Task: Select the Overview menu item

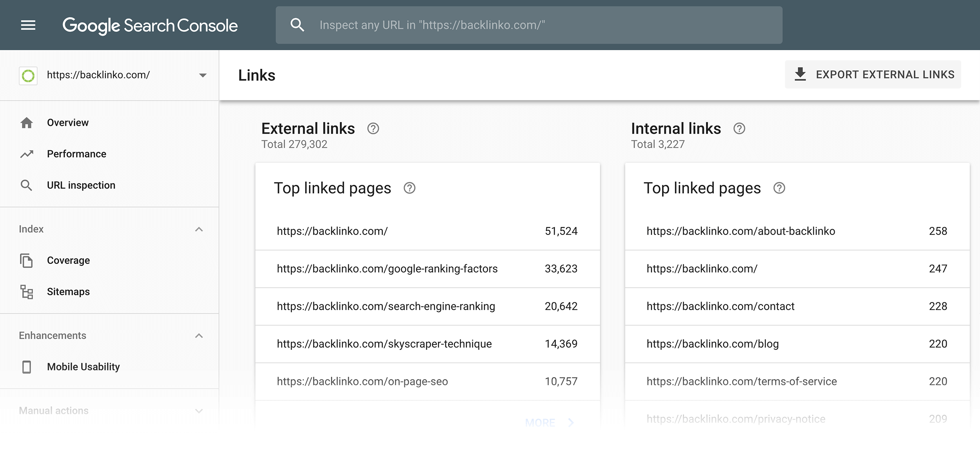Action: [x=67, y=123]
